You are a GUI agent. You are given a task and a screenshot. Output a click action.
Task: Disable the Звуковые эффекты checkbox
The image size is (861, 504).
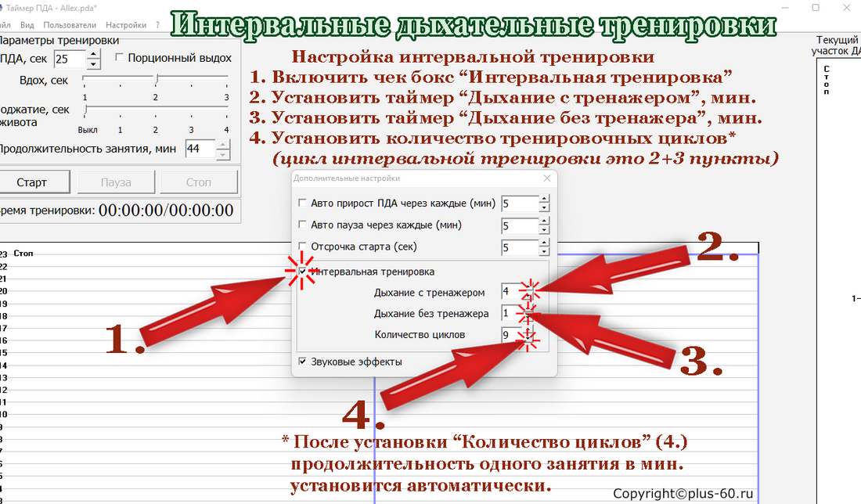click(303, 362)
